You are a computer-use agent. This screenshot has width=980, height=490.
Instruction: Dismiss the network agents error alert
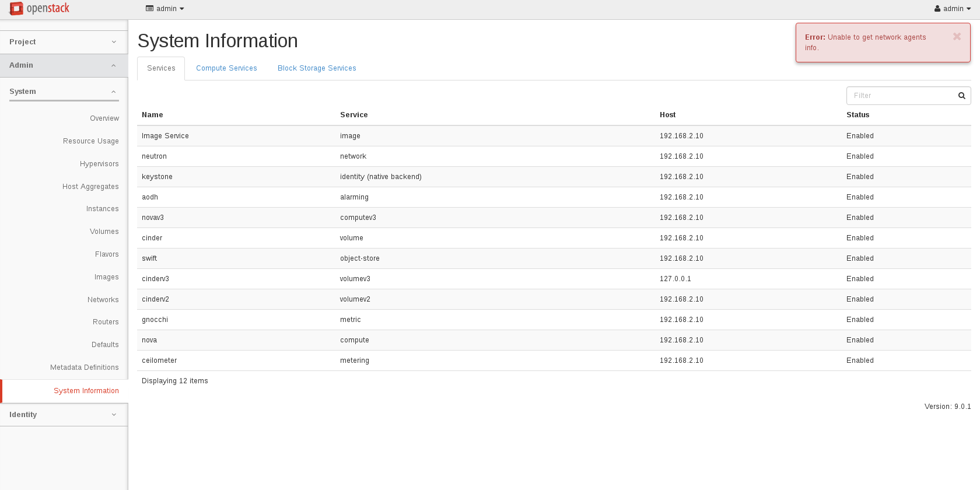coord(957,37)
